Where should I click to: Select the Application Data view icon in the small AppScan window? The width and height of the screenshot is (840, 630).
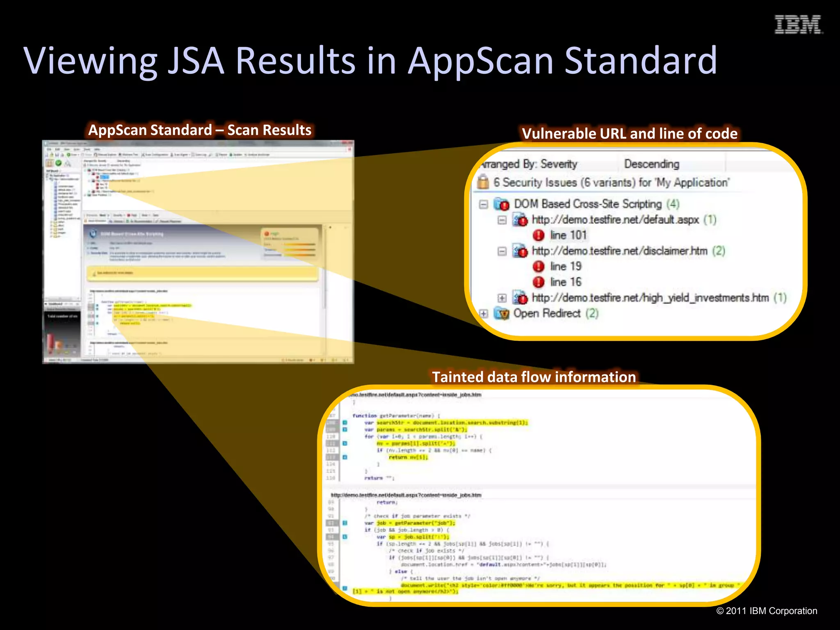click(67, 163)
